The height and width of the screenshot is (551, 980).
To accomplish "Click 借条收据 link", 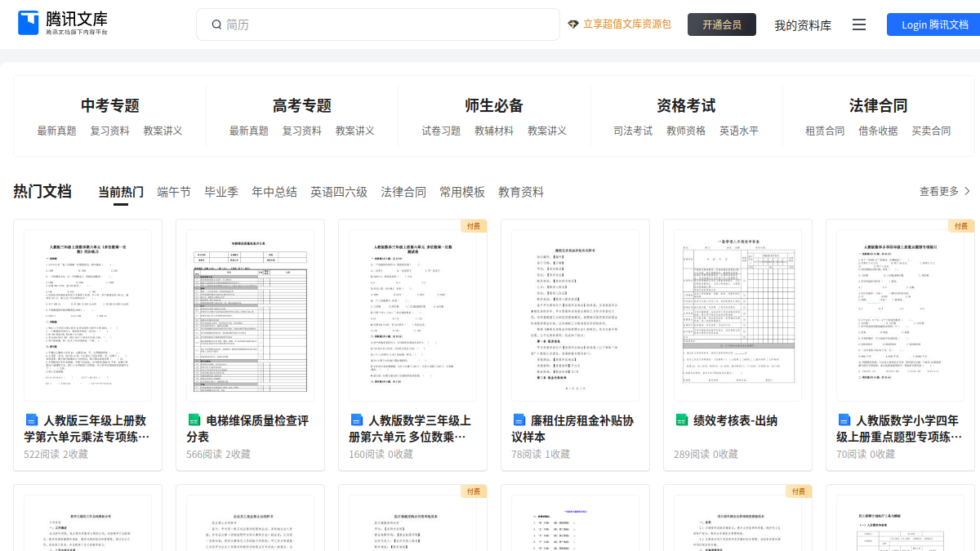I will coord(878,131).
